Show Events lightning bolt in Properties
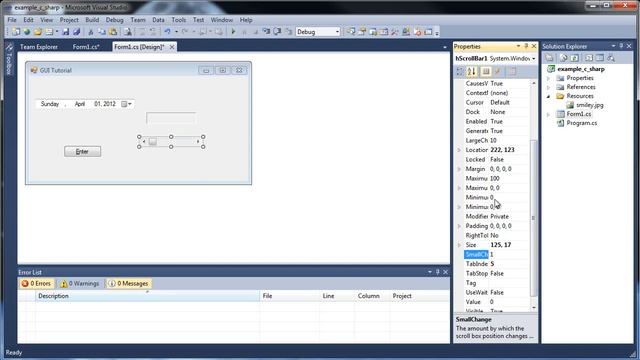 pos(498,71)
